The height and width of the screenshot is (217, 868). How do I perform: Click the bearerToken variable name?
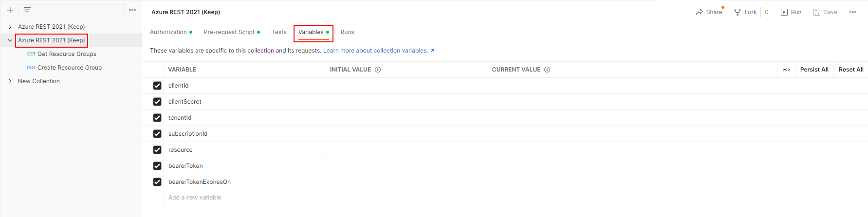tap(185, 166)
